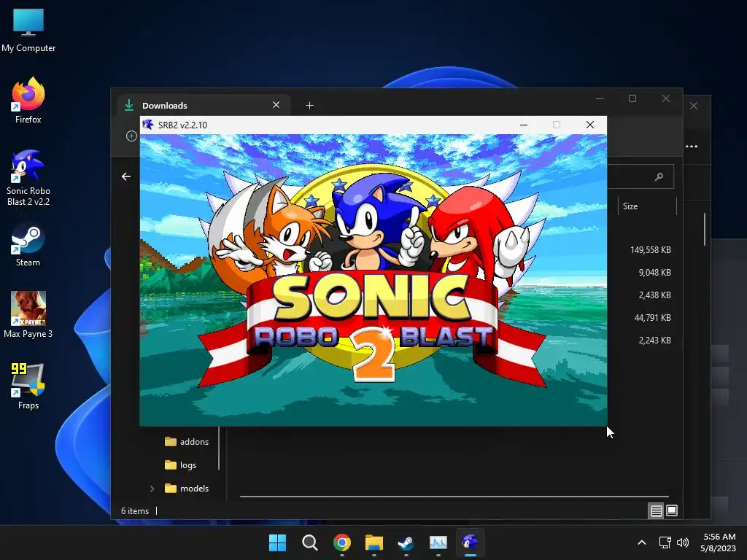Click the New item plus icon in Explorer
The height and width of the screenshot is (560, 747).
tap(131, 136)
